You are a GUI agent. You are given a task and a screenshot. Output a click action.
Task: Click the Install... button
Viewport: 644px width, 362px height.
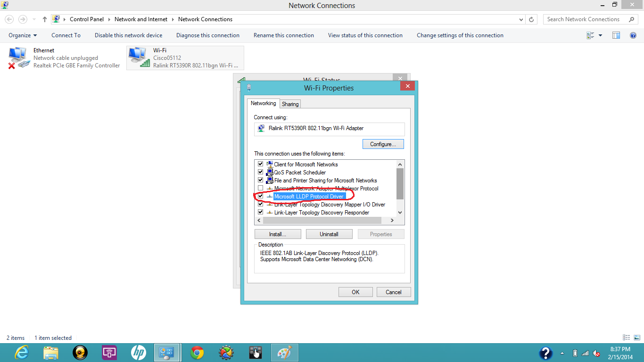coord(278,234)
